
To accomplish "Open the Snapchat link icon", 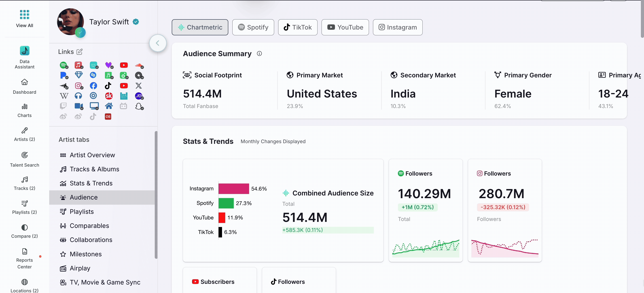I will click(x=139, y=106).
